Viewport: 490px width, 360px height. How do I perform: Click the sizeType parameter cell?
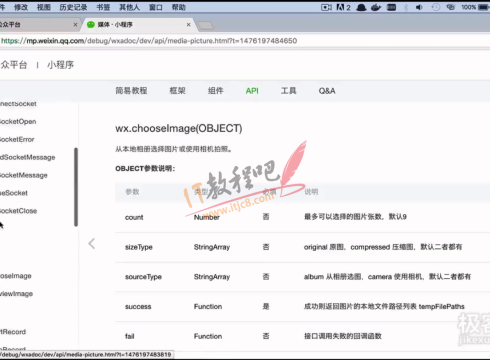(x=139, y=247)
